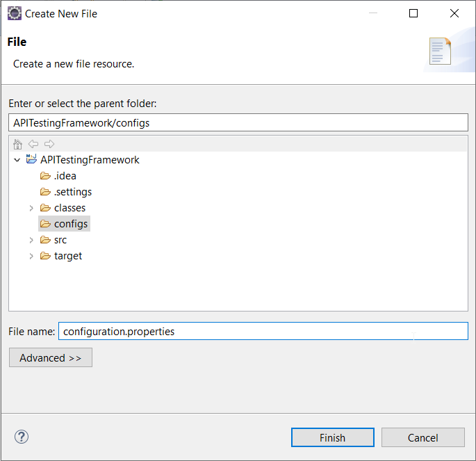Select the configs folder label
476x461 pixels.
tap(71, 224)
